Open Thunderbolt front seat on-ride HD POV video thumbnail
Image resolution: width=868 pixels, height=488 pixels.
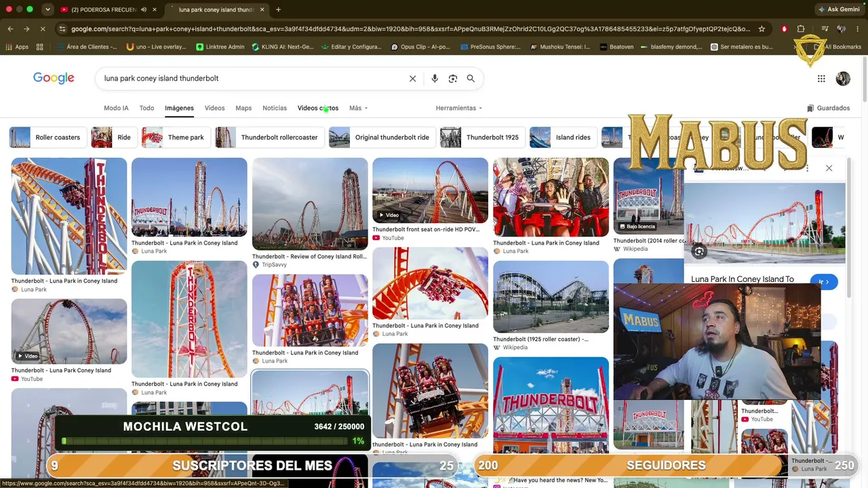tap(430, 190)
